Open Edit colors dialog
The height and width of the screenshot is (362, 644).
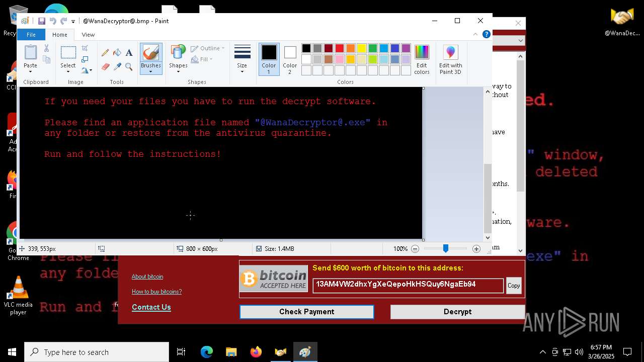(422, 59)
